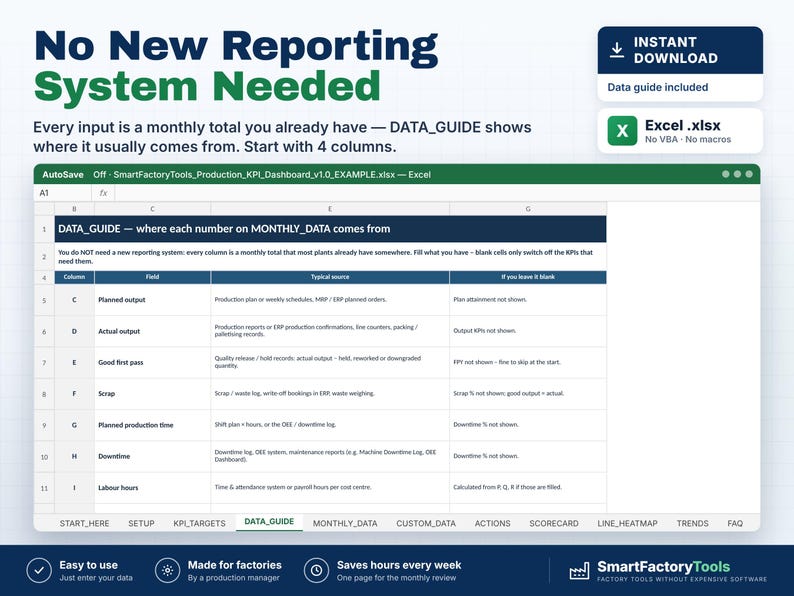Click the 'Saves hours every week' text

tap(399, 565)
